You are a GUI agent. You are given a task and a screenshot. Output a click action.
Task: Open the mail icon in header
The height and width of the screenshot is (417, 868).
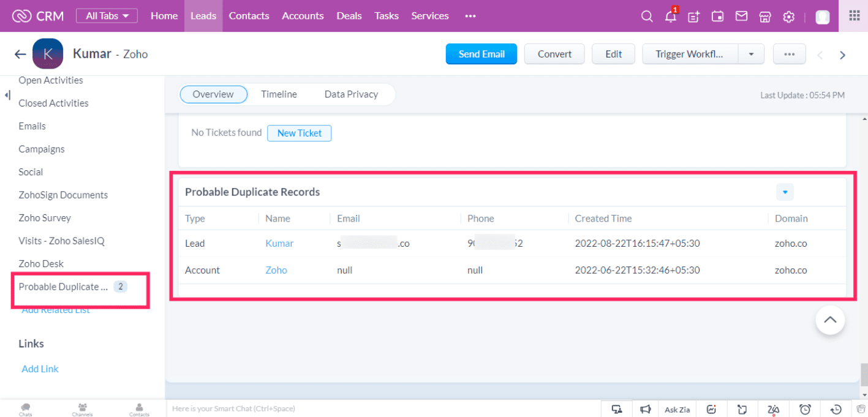click(x=742, y=17)
